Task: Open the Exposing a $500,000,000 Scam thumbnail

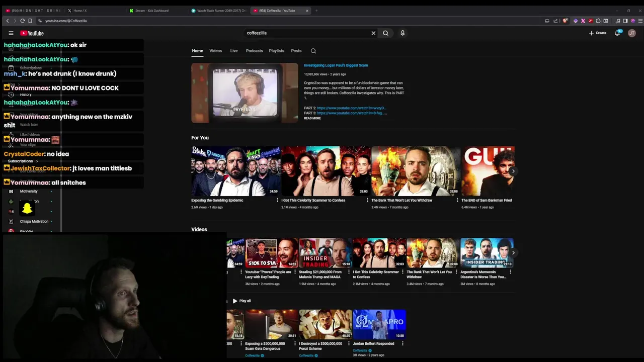Action: pos(272,324)
